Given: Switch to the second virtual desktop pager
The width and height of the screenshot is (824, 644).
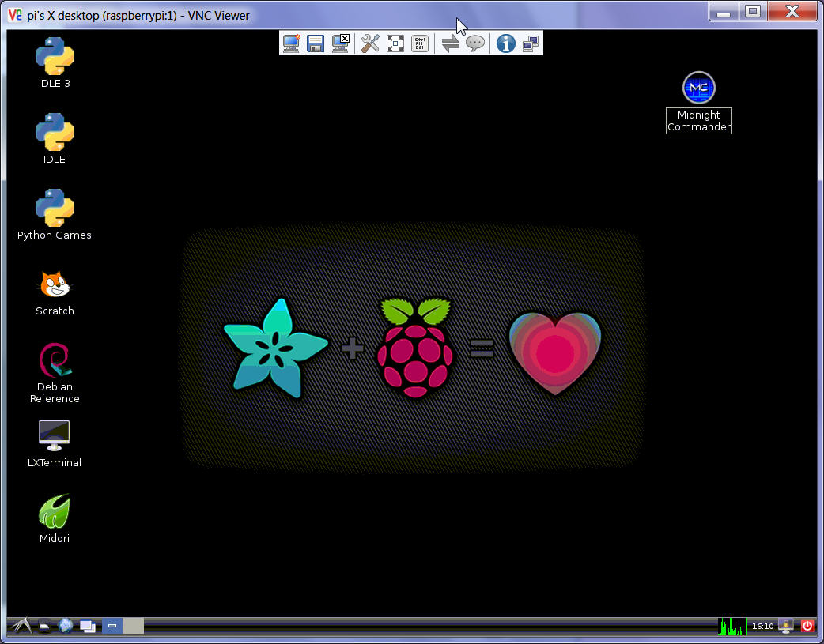Looking at the screenshot, I should 134,626.
